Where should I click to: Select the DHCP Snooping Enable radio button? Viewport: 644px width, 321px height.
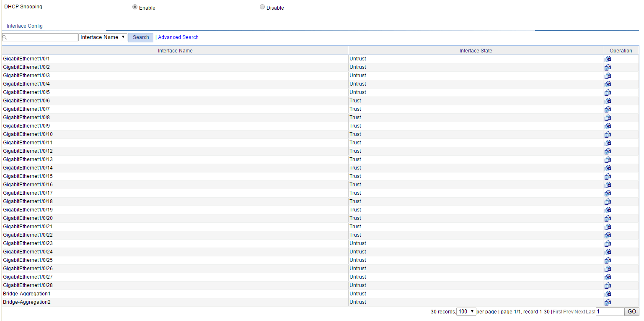pos(135,7)
